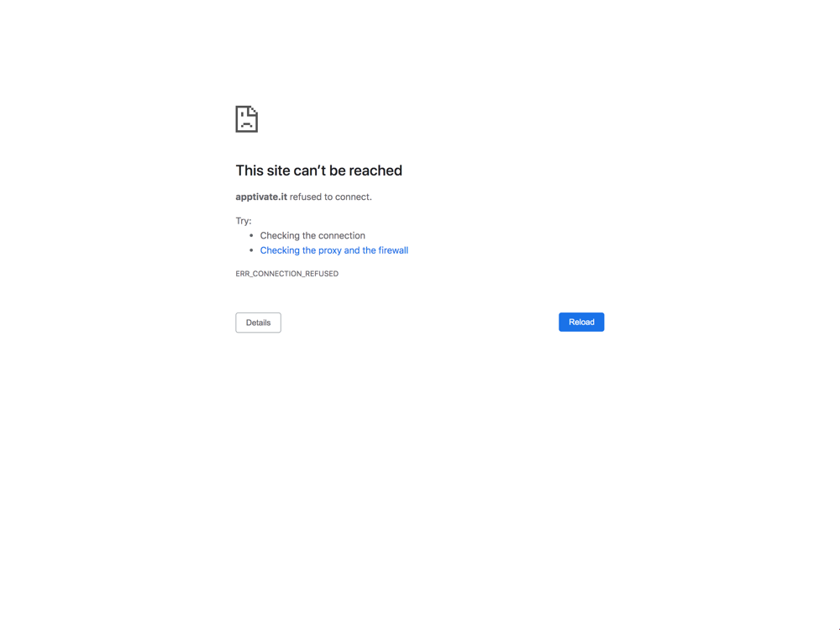The height and width of the screenshot is (630, 840).
Task: Reload the page with the blue button
Action: [x=581, y=322]
